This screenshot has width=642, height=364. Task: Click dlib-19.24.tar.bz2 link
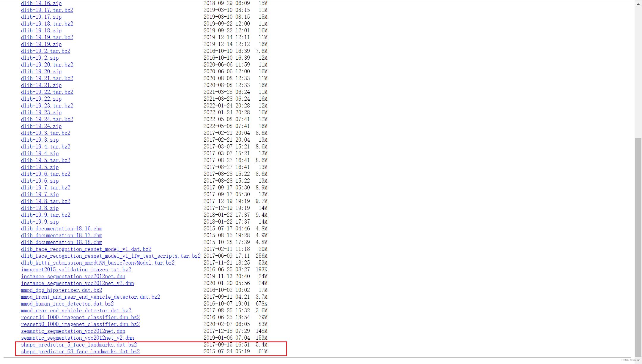(47, 119)
